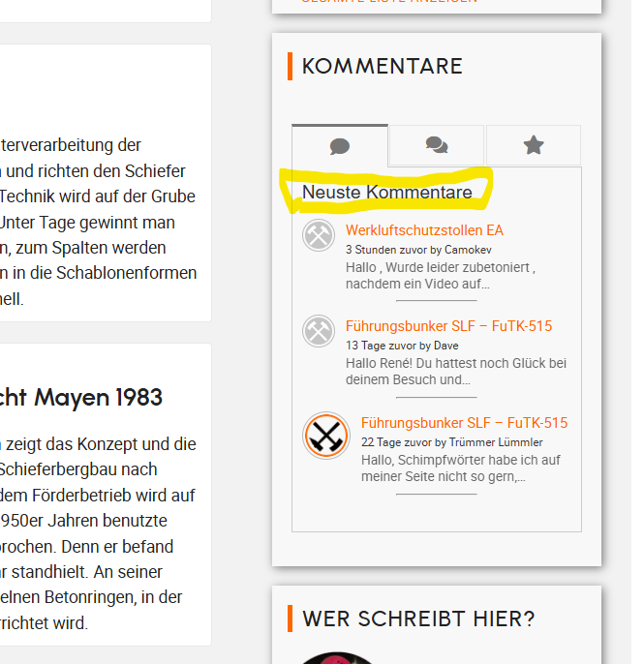Open Führungsbunker SLF link by Trümmer Lümmler

[464, 423]
